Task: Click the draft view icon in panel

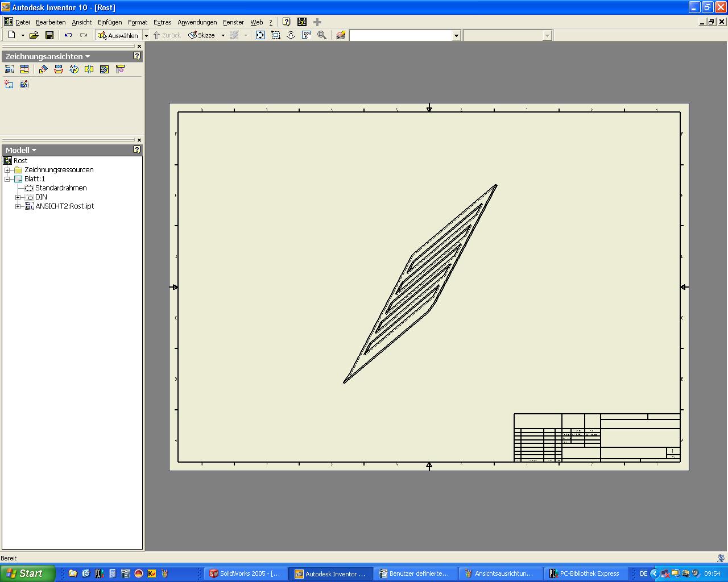Action: (24, 84)
